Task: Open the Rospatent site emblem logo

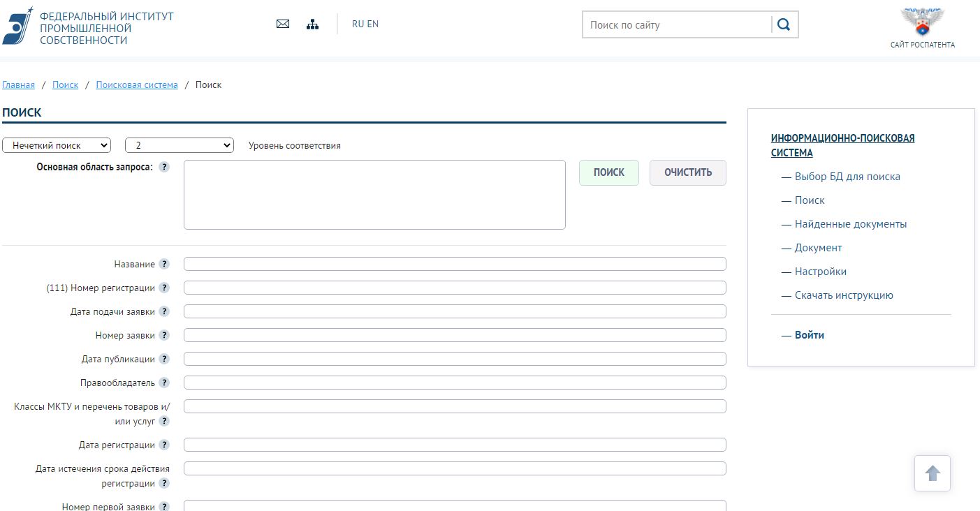Action: (x=922, y=22)
